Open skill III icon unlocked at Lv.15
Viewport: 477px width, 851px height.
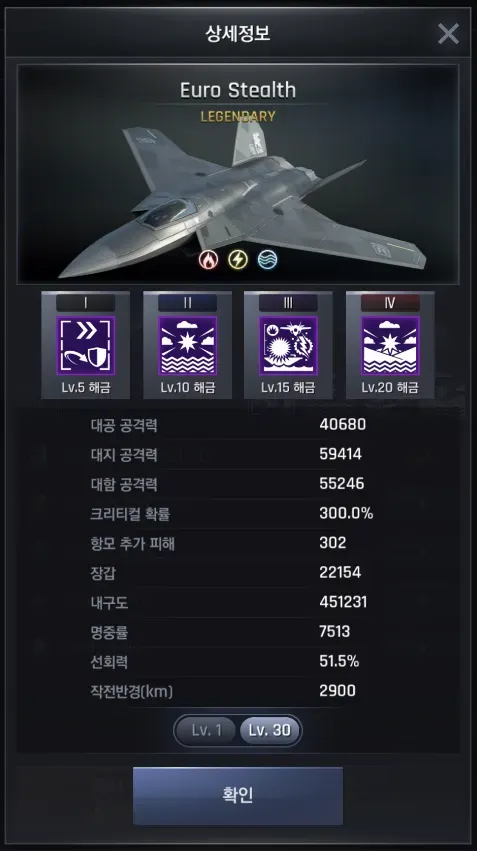click(x=288, y=346)
